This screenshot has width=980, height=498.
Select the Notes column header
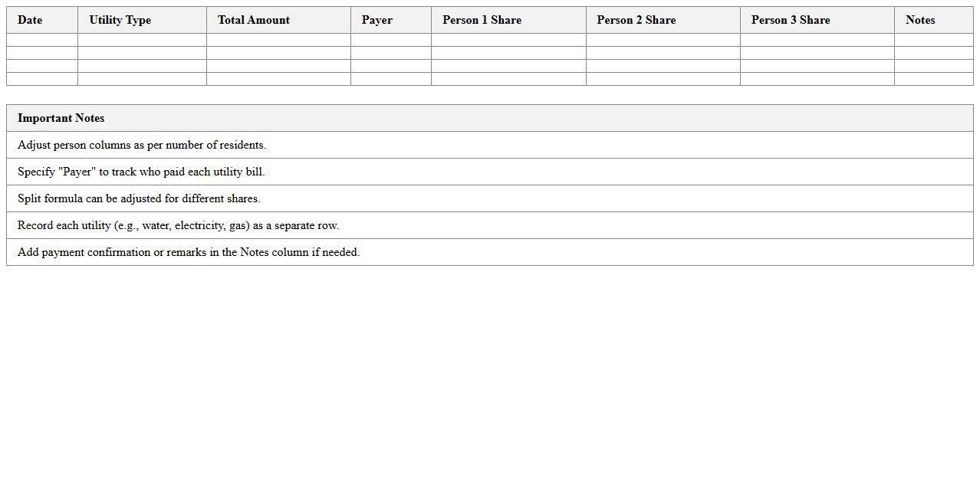(x=920, y=20)
